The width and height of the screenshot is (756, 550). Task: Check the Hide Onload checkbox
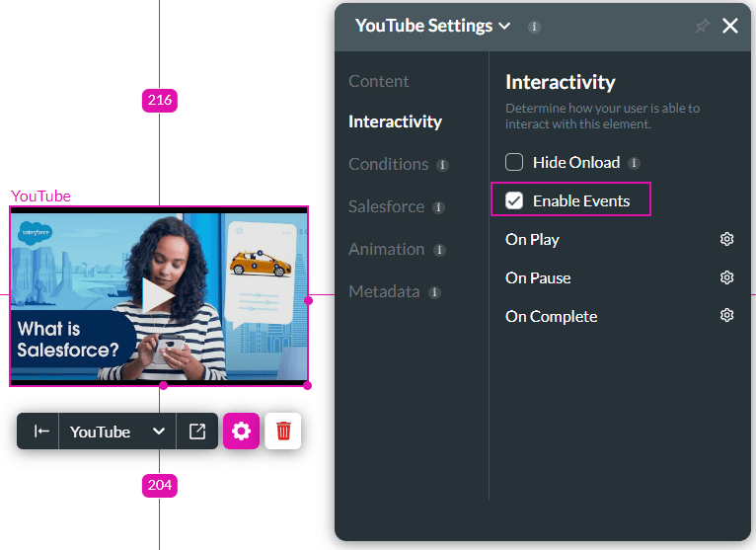pyautogui.click(x=514, y=162)
